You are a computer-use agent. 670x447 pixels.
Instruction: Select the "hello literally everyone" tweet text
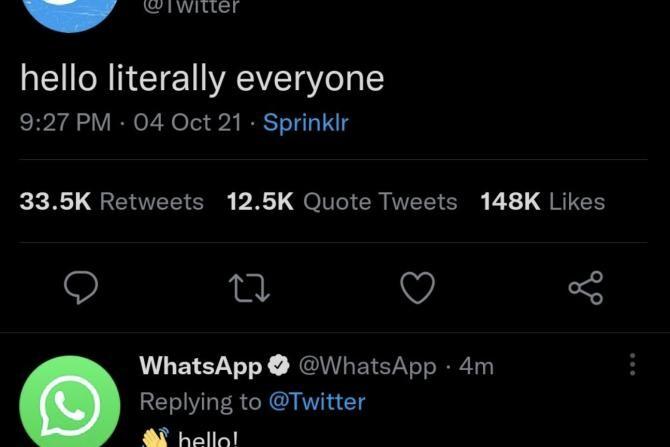[x=202, y=79]
